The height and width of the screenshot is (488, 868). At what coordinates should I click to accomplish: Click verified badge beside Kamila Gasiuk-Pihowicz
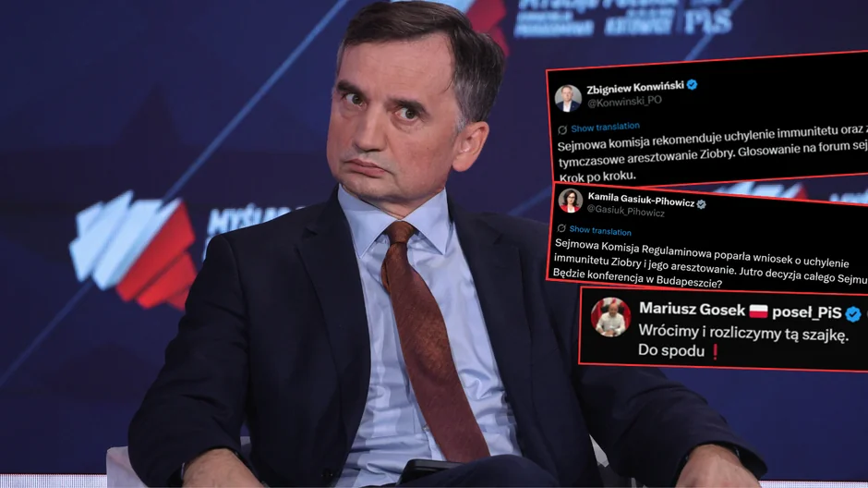(x=702, y=204)
